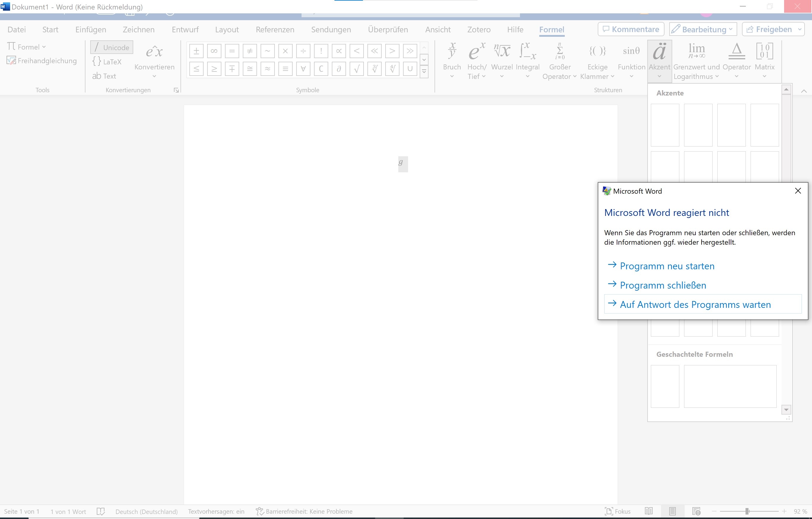Click the zoom slider handle
This screenshot has height=519, width=812.
click(x=747, y=511)
